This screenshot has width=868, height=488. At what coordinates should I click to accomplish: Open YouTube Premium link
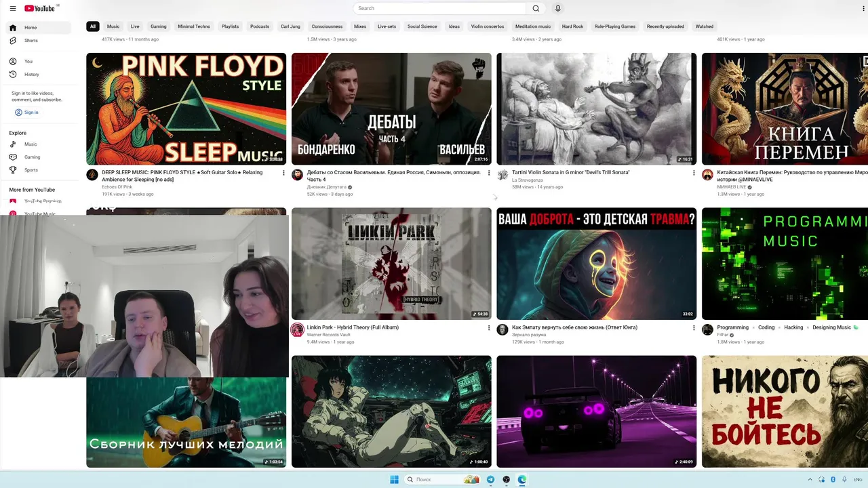[x=39, y=201]
